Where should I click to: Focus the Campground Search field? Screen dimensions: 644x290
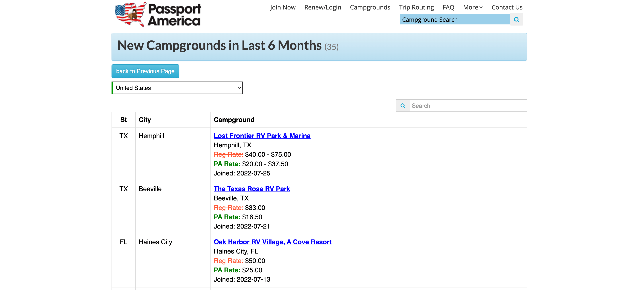coord(454,20)
